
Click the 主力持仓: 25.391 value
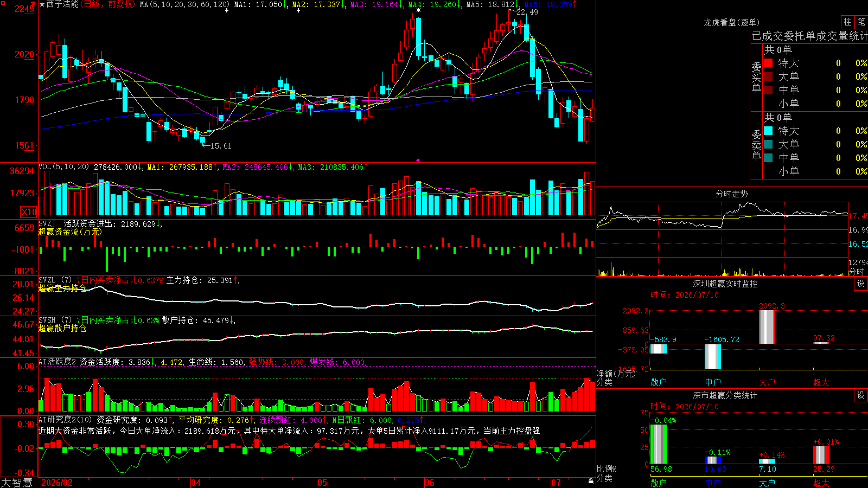tap(200, 280)
